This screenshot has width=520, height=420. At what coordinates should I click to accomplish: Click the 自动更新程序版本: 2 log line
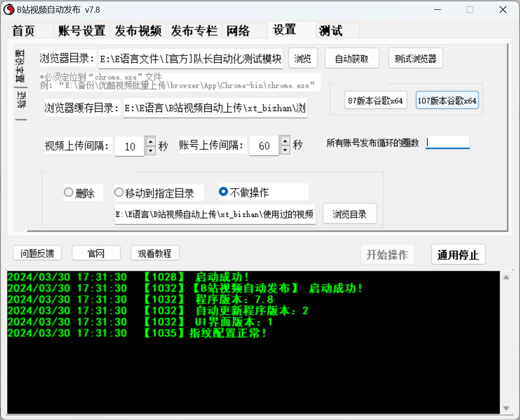coord(158,311)
